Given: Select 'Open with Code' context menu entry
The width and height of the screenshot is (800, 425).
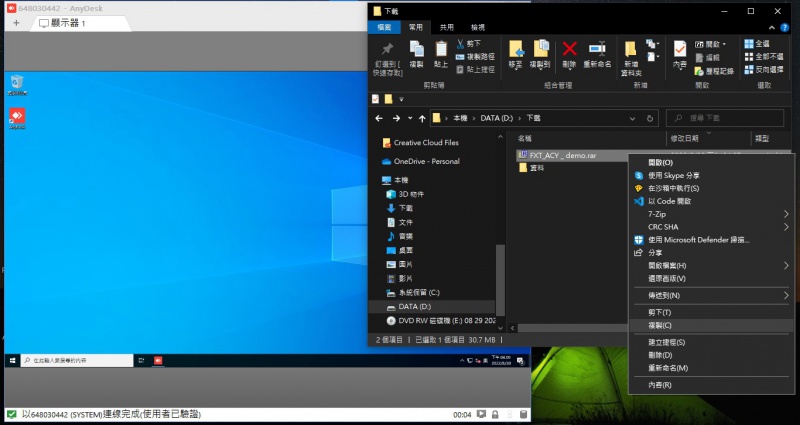Looking at the screenshot, I should tap(669, 201).
